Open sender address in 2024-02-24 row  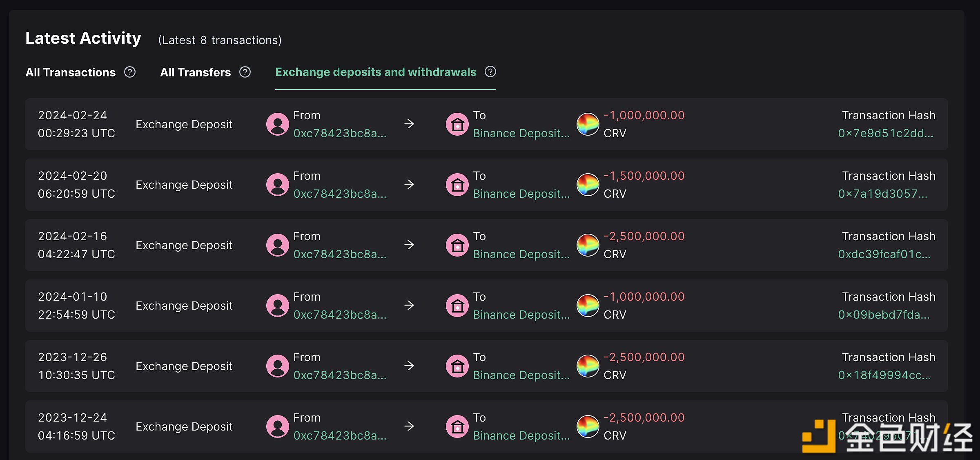click(x=340, y=134)
